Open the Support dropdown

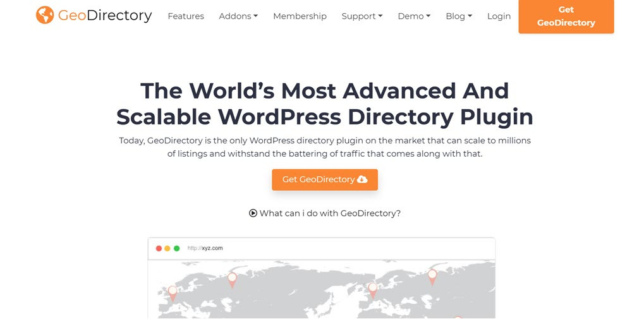[361, 16]
